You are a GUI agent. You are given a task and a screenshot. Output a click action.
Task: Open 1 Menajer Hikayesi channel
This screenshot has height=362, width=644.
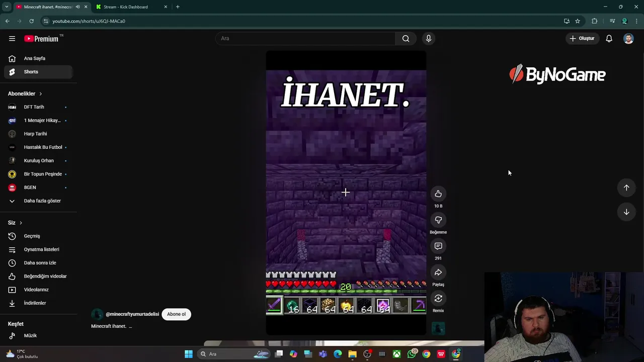coord(38,120)
